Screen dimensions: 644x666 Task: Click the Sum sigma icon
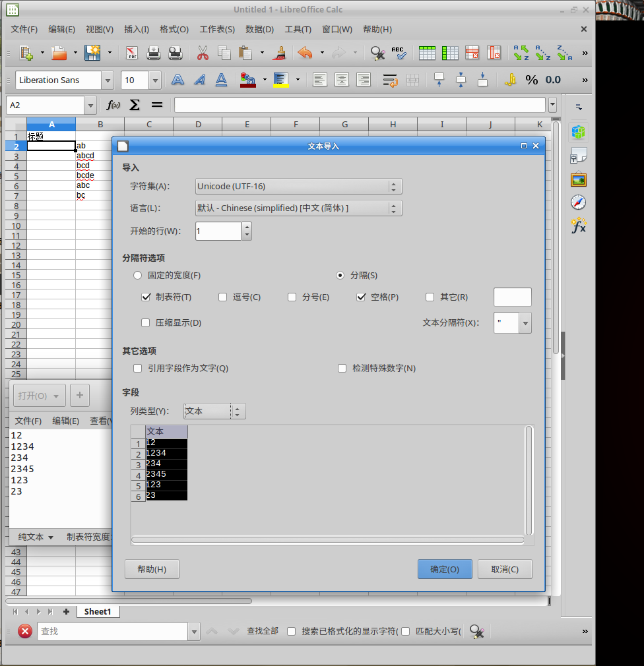tap(135, 105)
